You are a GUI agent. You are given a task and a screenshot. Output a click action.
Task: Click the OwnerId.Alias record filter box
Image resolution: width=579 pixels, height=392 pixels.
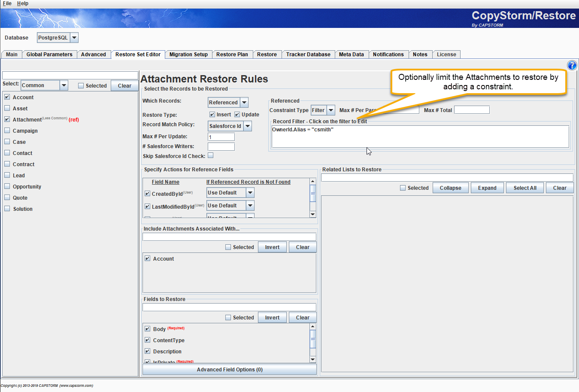(420, 137)
